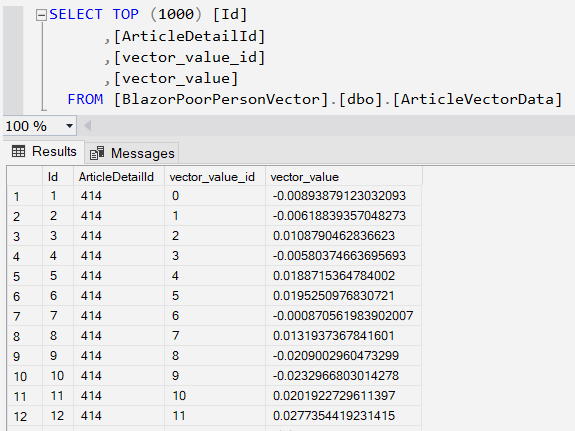575x431 pixels.
Task: Click the cell with value 0.0188715364784002
Action: [x=344, y=276]
